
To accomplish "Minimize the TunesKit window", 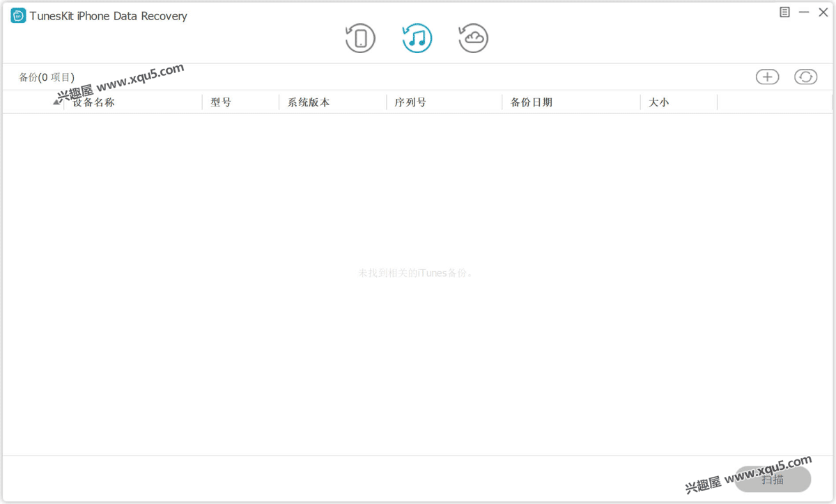I will tap(804, 13).
